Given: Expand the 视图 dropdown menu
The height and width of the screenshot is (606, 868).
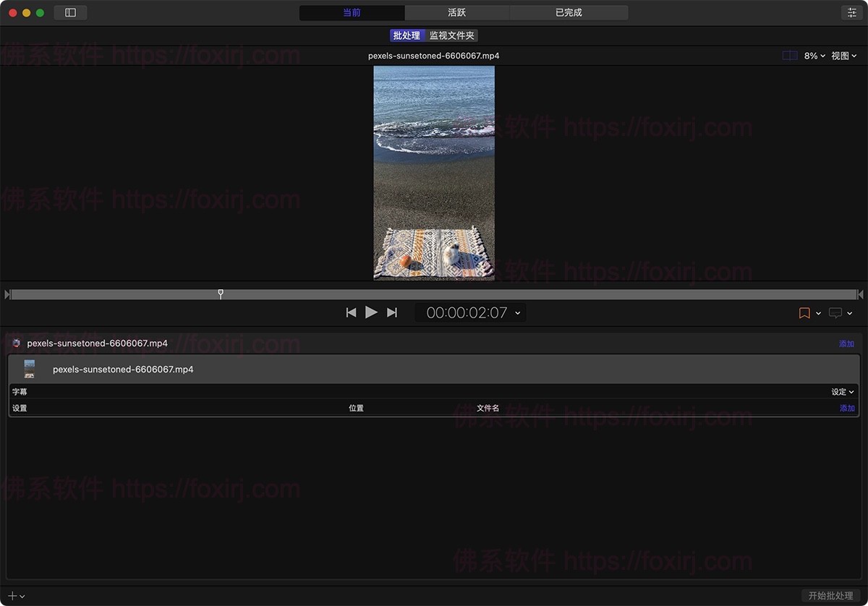Looking at the screenshot, I should (843, 56).
